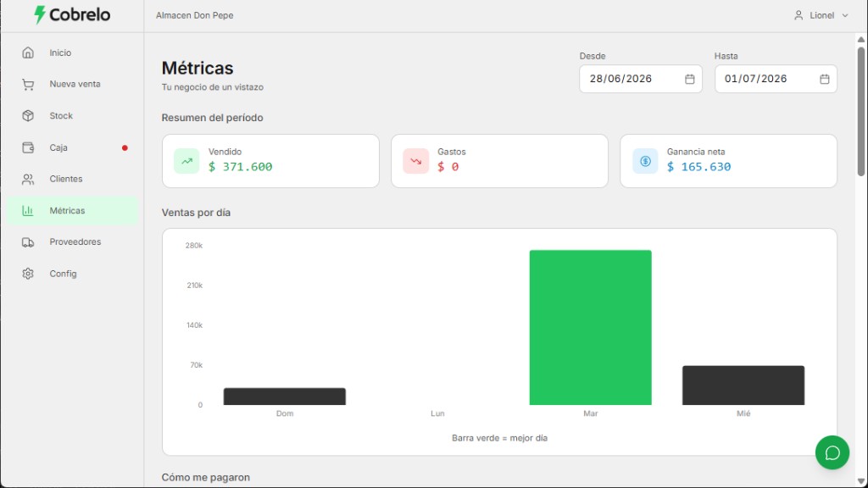Click the Métricas bar chart icon

click(x=28, y=211)
